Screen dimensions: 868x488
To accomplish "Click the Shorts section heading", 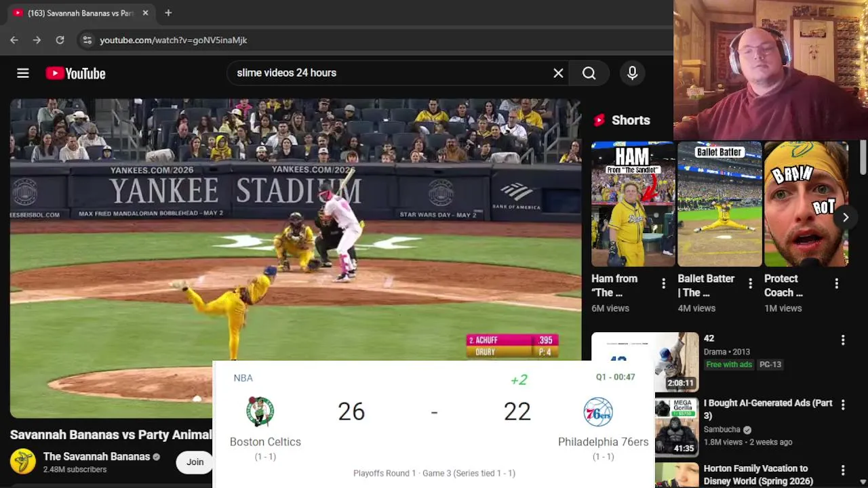I will [x=631, y=120].
